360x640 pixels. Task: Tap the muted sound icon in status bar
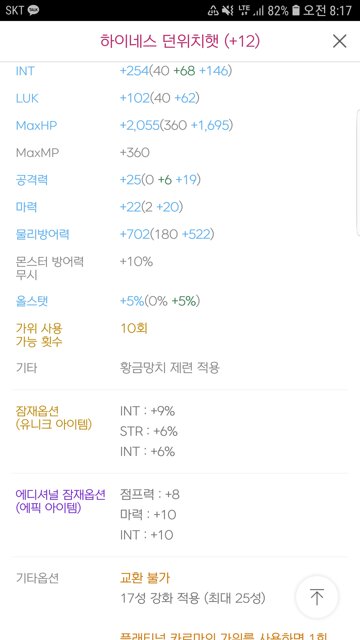point(228,10)
